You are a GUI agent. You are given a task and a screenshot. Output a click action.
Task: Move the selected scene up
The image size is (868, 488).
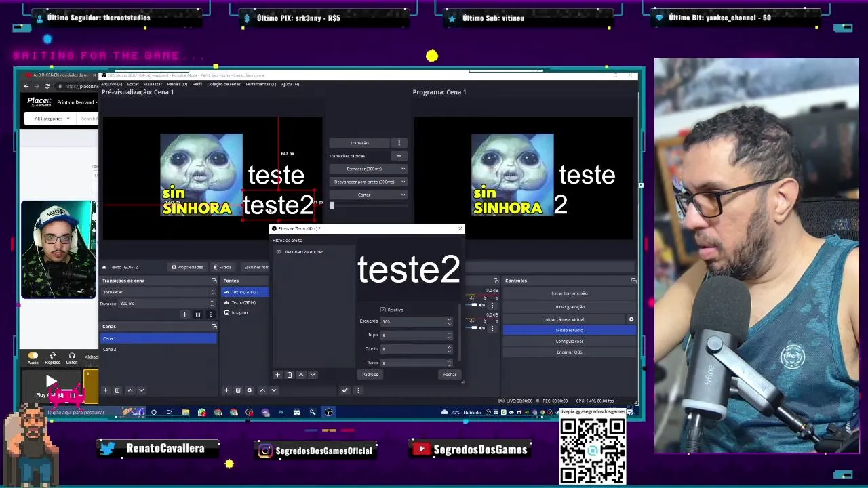[130, 390]
